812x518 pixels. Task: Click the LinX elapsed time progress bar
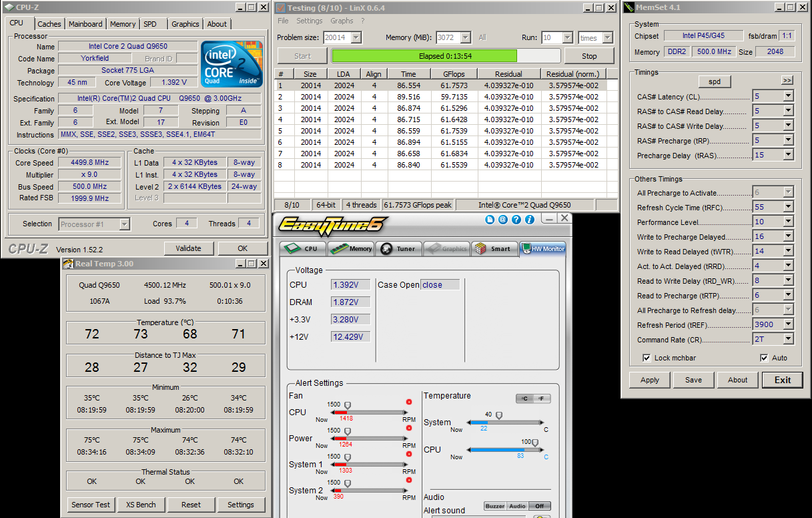pos(445,56)
